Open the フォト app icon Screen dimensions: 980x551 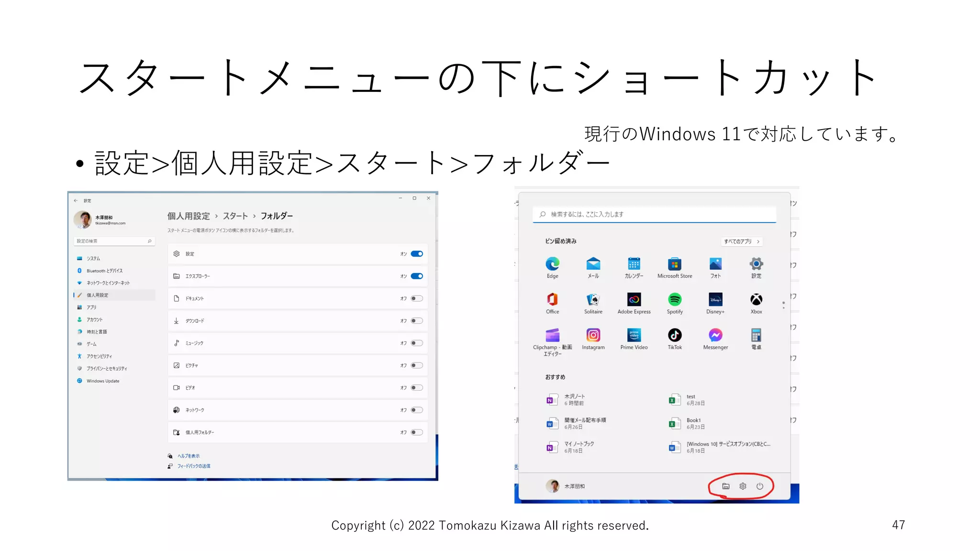pyautogui.click(x=715, y=267)
